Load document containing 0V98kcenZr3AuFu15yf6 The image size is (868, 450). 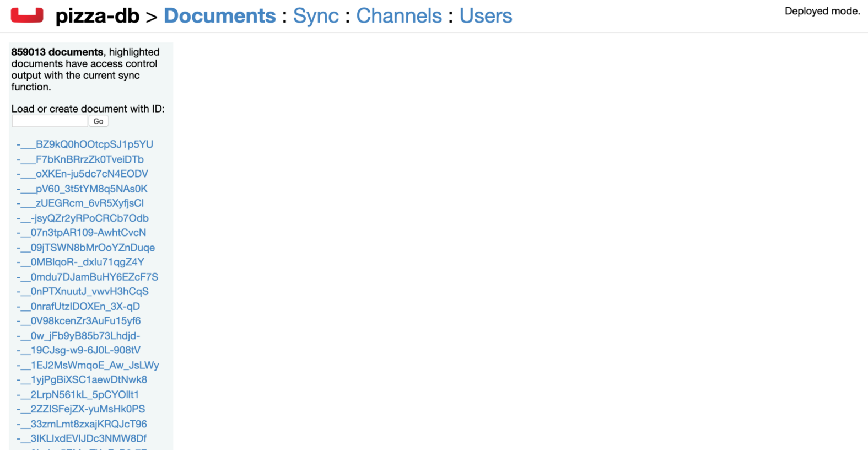[x=78, y=321]
